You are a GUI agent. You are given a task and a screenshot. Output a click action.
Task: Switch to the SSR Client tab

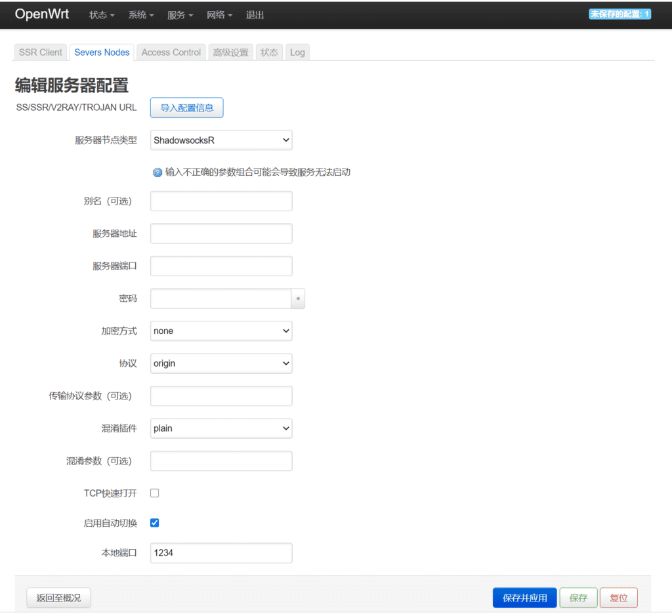tap(40, 52)
